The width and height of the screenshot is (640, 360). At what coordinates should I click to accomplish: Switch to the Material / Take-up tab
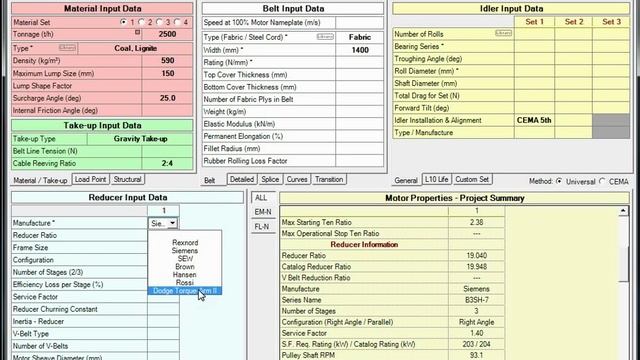tap(40, 180)
